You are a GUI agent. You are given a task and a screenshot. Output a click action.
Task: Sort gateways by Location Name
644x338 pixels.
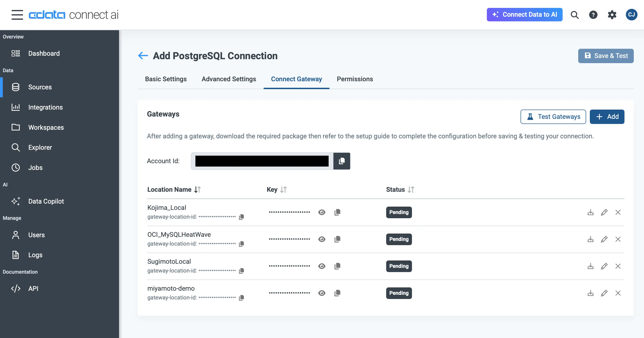coord(198,189)
